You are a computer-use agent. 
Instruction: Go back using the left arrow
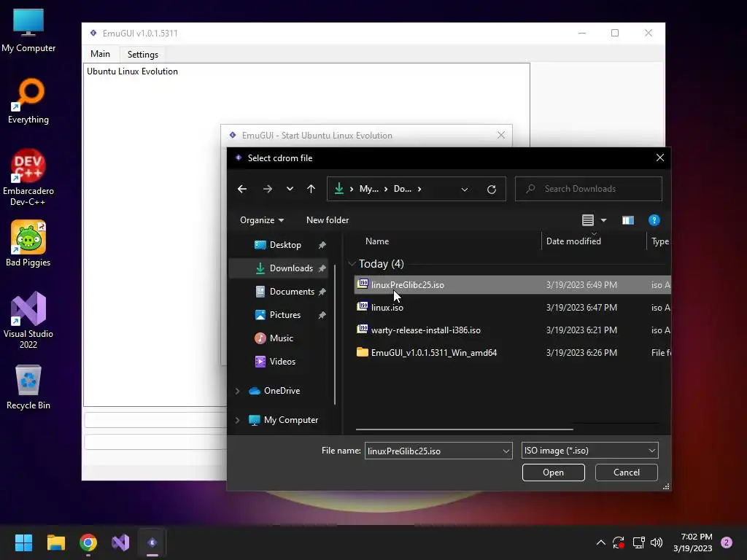pyautogui.click(x=242, y=189)
